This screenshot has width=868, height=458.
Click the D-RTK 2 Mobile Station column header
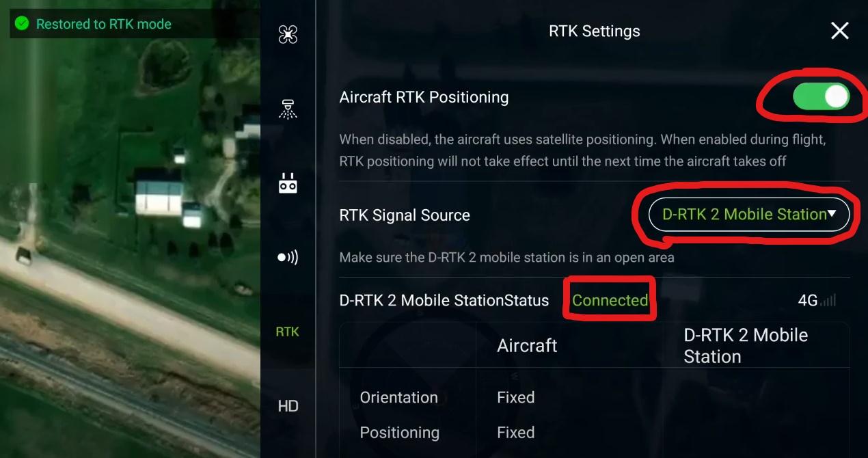(x=746, y=346)
